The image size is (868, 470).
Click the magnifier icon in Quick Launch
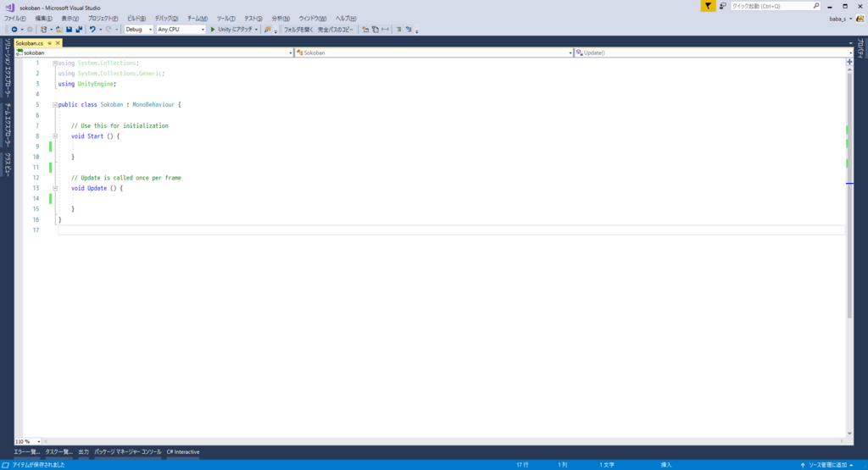816,6
